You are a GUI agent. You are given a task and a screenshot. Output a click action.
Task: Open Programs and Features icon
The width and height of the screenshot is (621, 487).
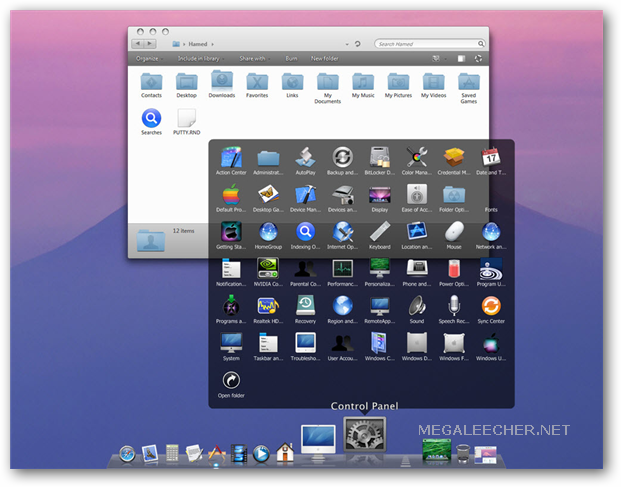231,306
